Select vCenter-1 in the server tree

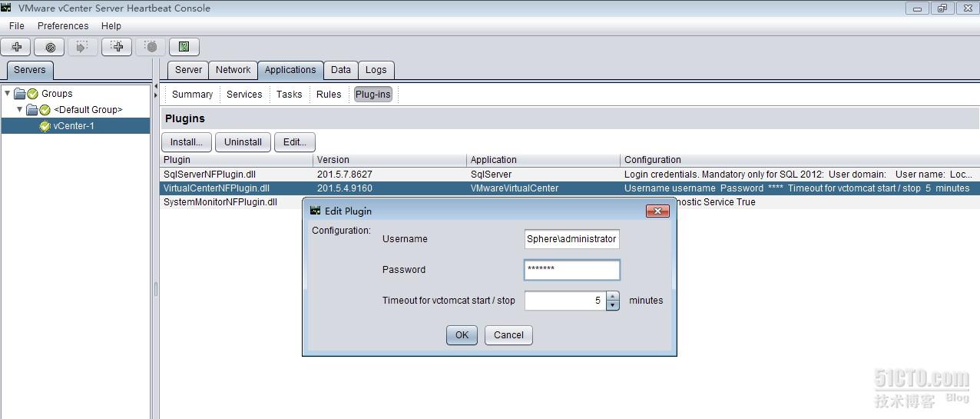click(x=74, y=126)
